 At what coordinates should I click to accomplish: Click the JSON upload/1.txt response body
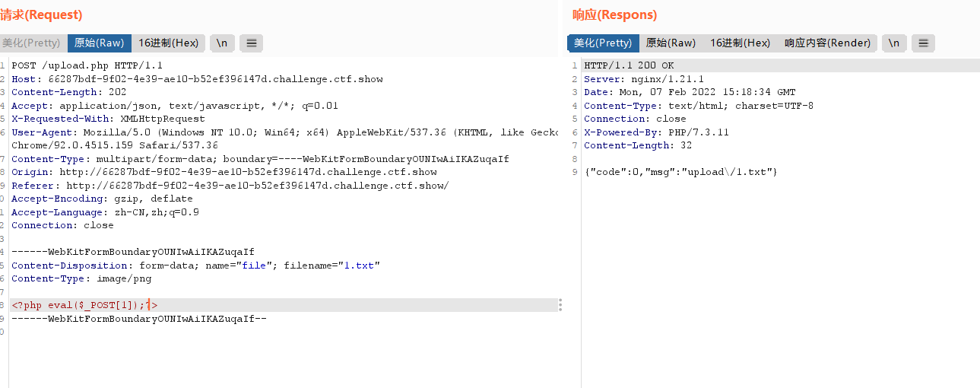pyautogui.click(x=680, y=172)
